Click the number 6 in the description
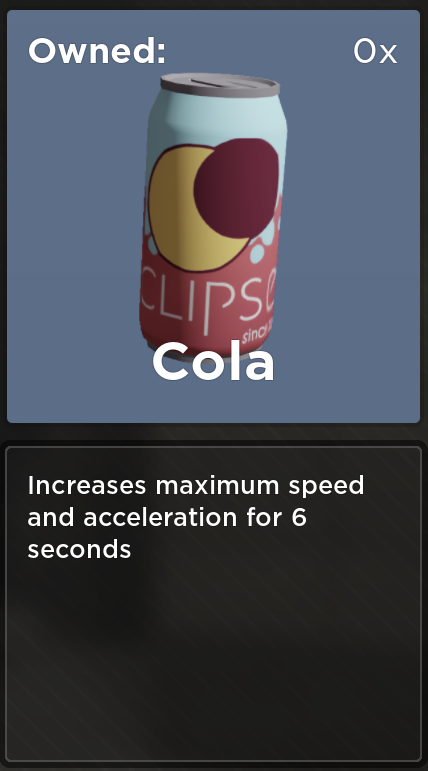 coord(299,517)
